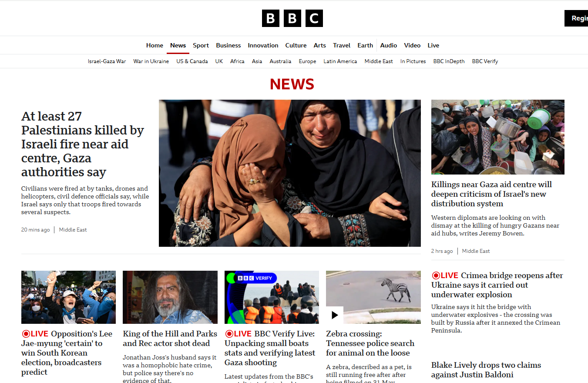The width and height of the screenshot is (588, 383).
Task: Open Zebra crossing Tennessee police headline
Action: click(x=370, y=343)
